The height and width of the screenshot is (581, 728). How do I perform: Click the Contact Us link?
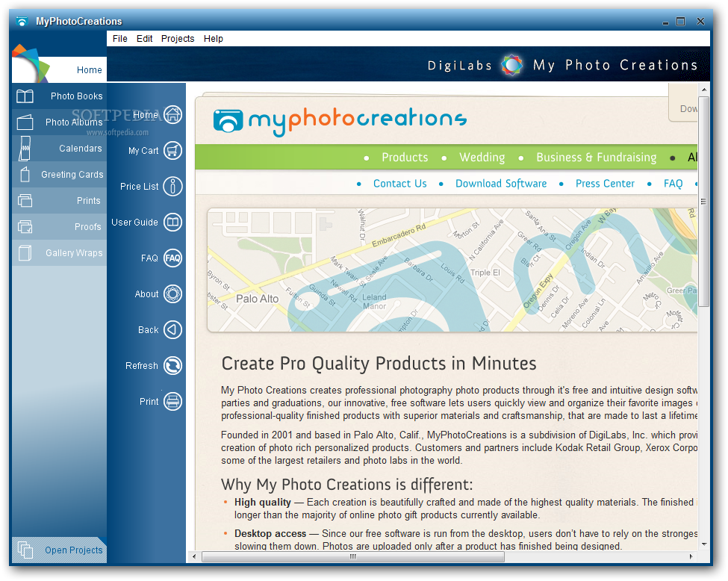pyautogui.click(x=399, y=184)
